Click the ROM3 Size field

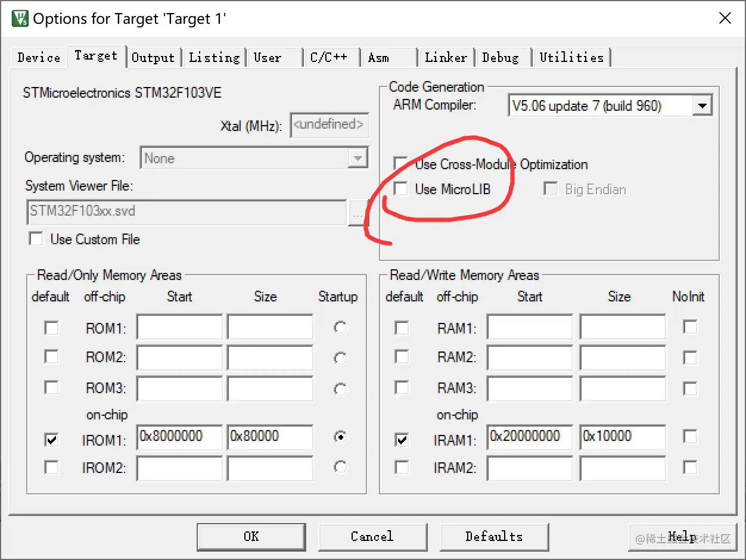pyautogui.click(x=270, y=388)
